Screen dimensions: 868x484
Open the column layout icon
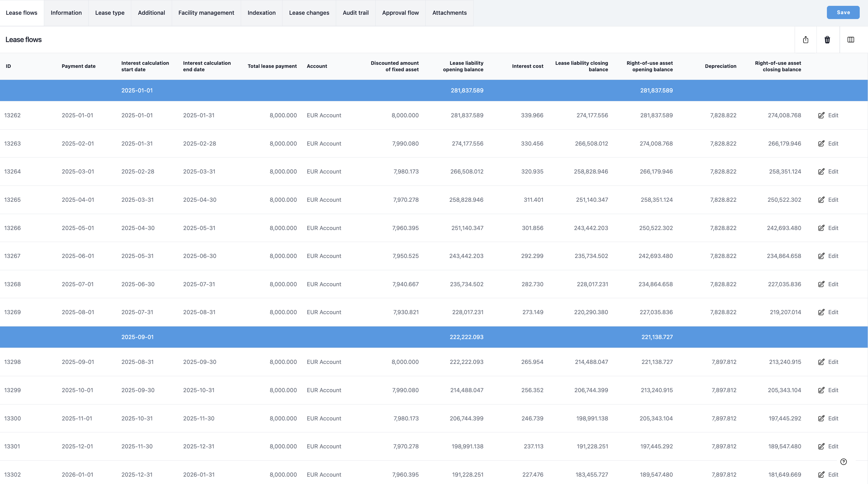tap(851, 40)
